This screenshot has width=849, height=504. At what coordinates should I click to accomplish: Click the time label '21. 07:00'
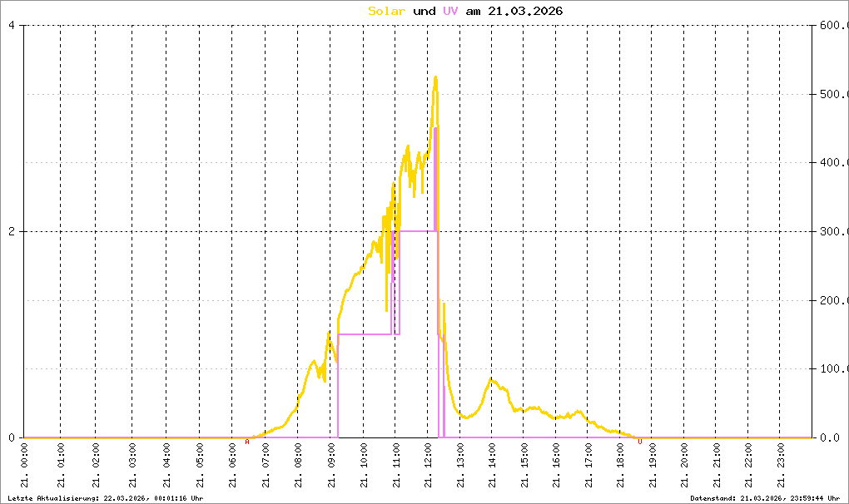pyautogui.click(x=266, y=465)
